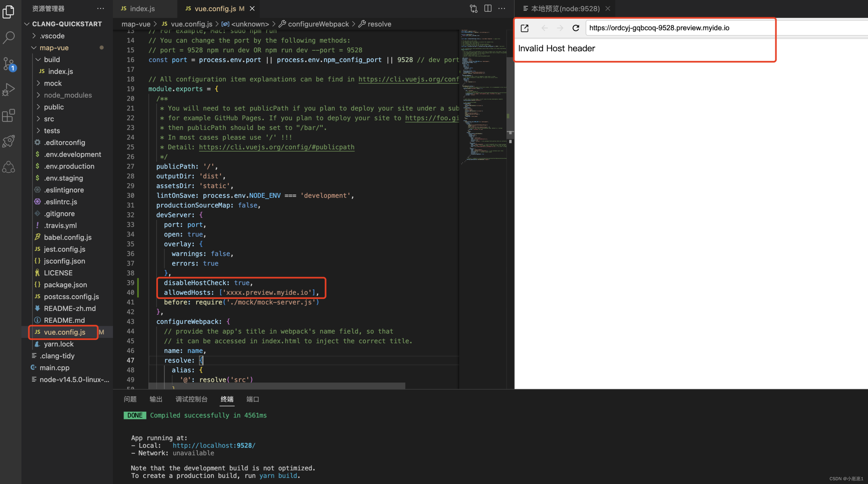The width and height of the screenshot is (868, 484).
Task: Open the Run and Debug view
Action: point(8,89)
